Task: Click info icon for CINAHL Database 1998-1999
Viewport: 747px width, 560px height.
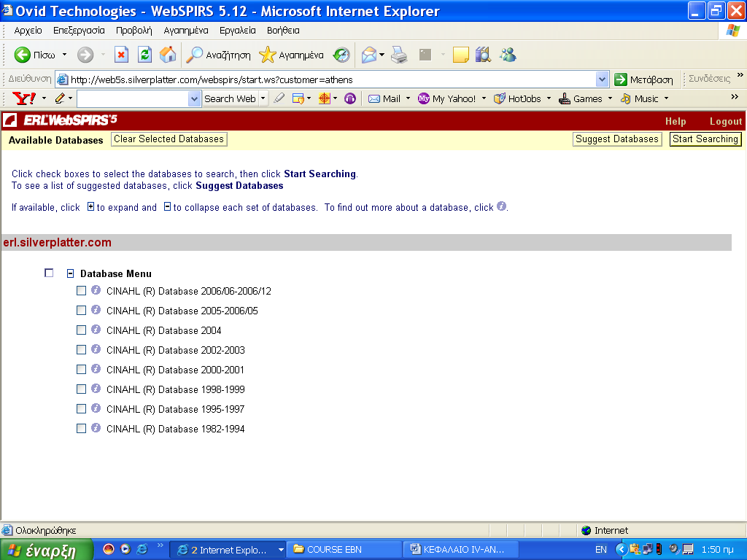Action: (96, 389)
